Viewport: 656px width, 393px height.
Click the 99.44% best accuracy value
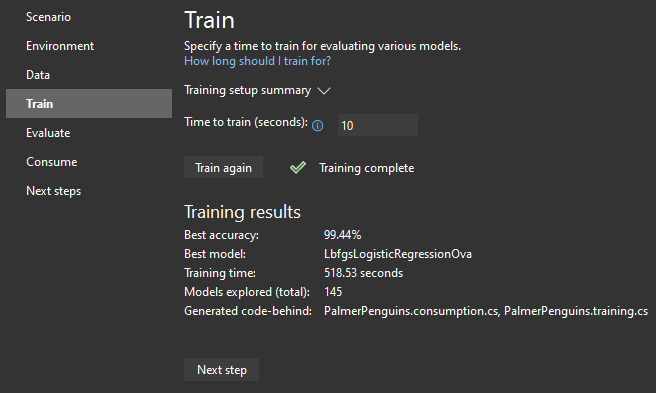[x=342, y=235]
